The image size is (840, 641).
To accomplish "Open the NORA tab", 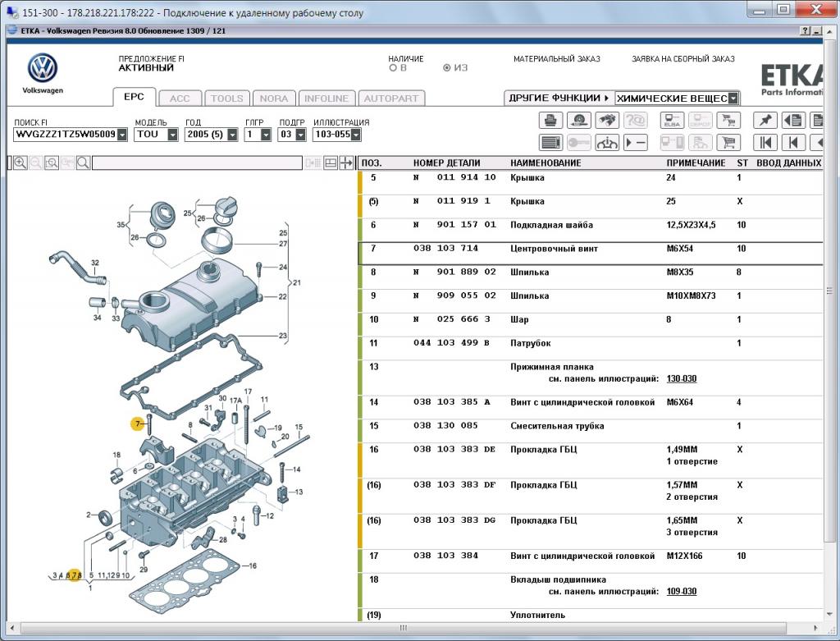I will point(274,98).
